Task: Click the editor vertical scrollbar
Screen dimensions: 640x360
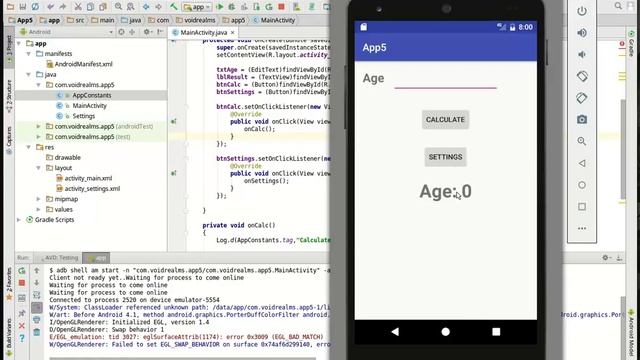Action: click(623, 149)
